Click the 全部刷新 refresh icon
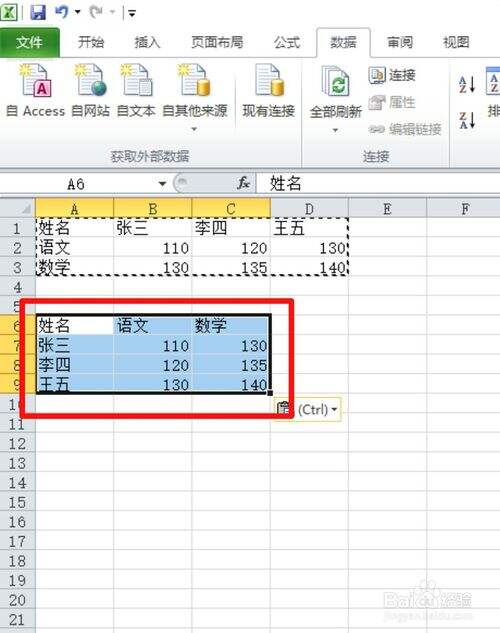Screen dimensions: 500x633 click(335, 82)
